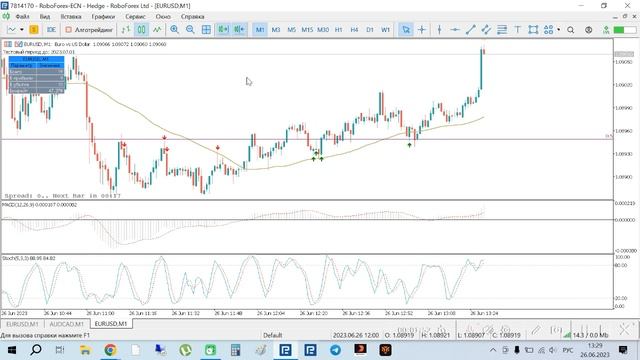Open the Вставка menu
Viewport: 640px width, 360px height.
click(71, 17)
